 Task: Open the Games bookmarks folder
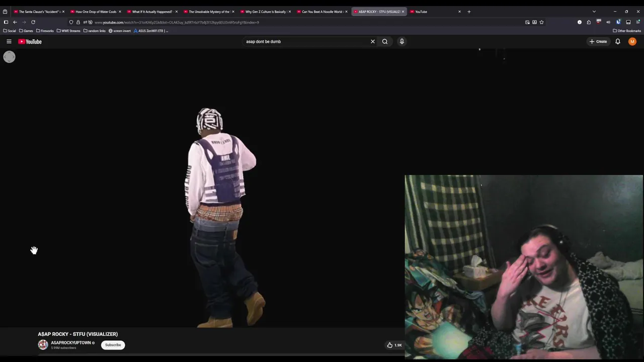tap(26, 31)
